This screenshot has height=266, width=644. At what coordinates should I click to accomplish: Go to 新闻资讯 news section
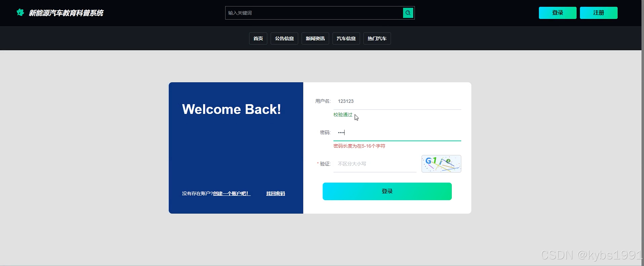pyautogui.click(x=315, y=38)
